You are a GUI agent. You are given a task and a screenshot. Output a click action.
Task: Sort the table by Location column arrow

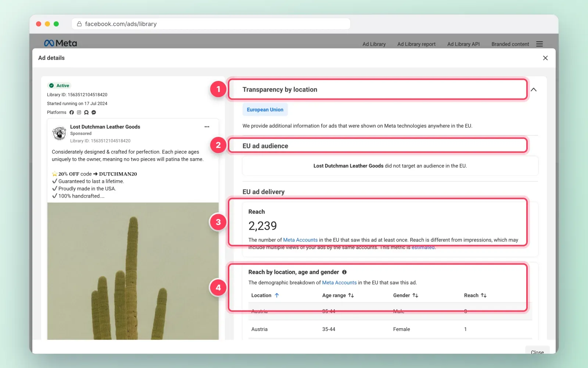click(x=277, y=296)
